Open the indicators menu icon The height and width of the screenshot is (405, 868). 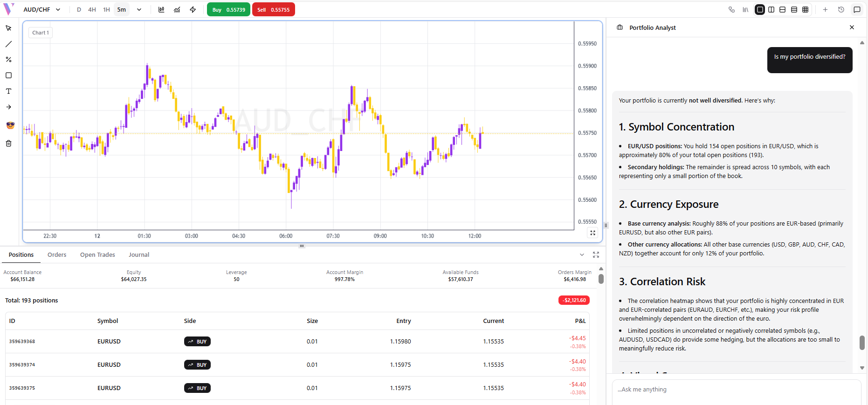tap(177, 10)
